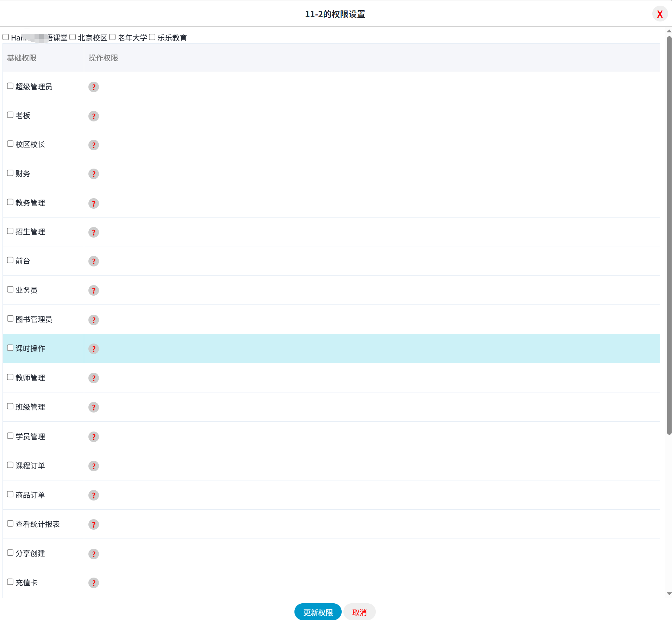The width and height of the screenshot is (672, 623).
Task: Click the scrollbar down arrow
Action: (669, 594)
